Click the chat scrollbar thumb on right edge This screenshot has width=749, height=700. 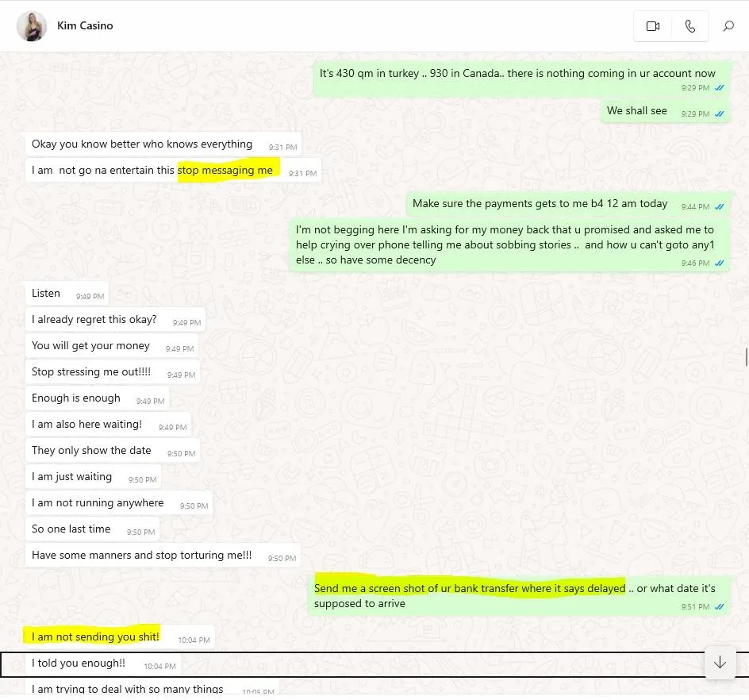click(x=746, y=357)
